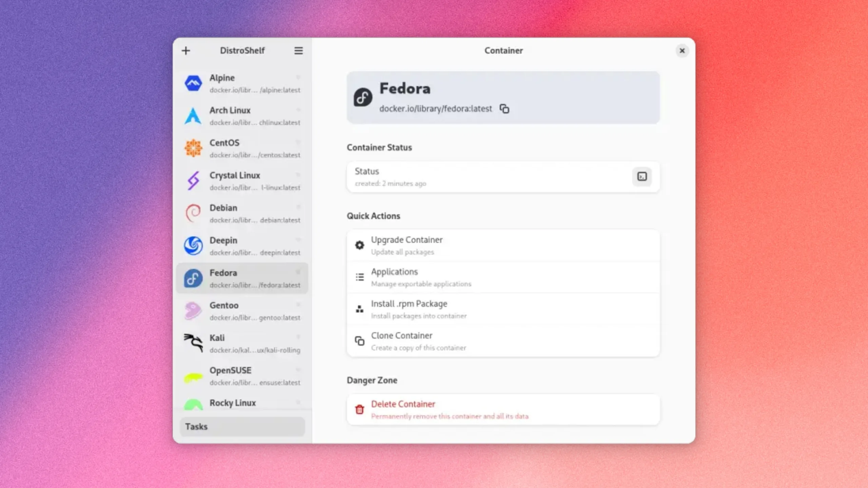Viewport: 868px width, 488px height.
Task: Select Arch Linux container
Action: coord(242,116)
